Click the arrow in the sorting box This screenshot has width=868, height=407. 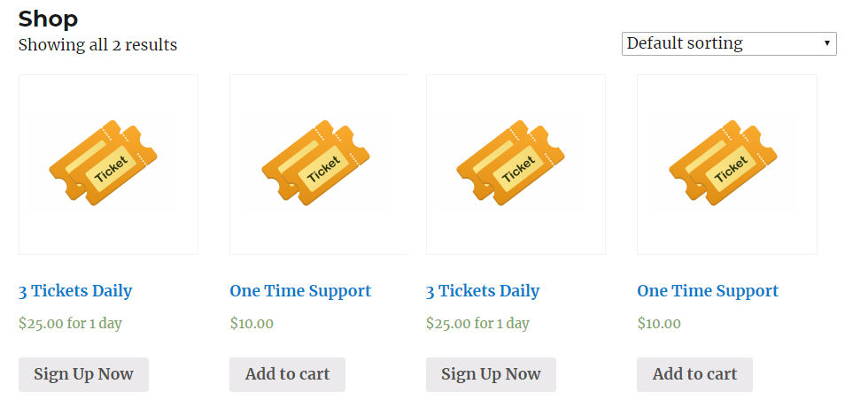pyautogui.click(x=827, y=43)
